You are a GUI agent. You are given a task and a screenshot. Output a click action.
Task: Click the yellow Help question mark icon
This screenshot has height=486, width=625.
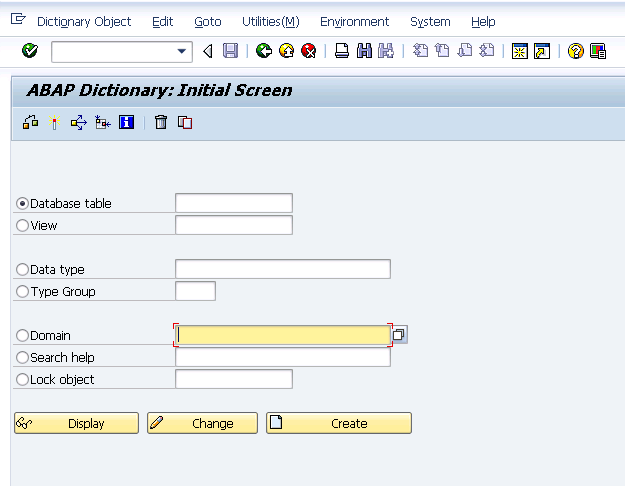(576, 51)
